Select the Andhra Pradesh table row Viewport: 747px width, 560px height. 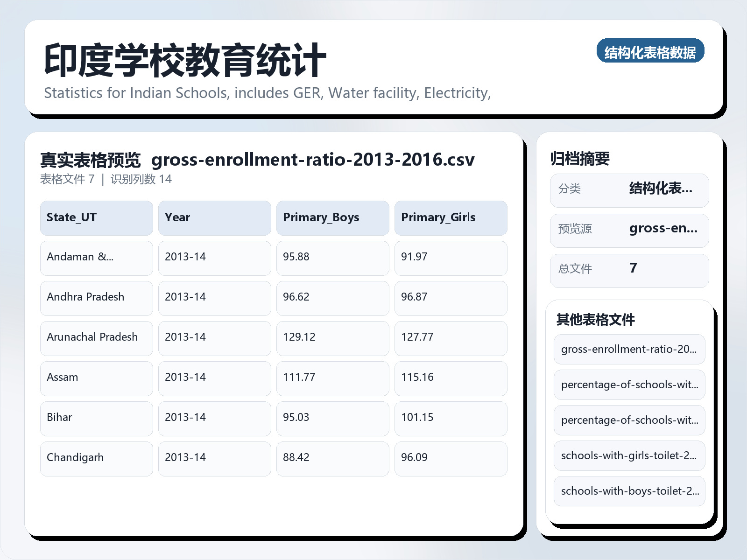click(96, 298)
